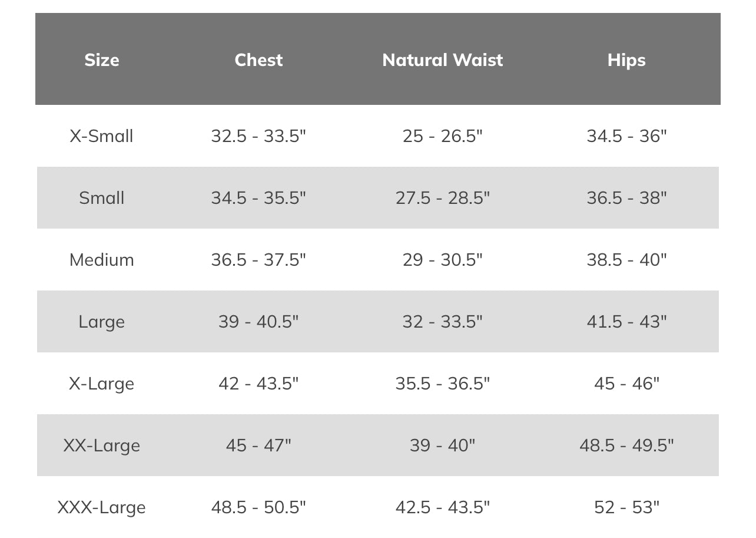Select the X-Large size label
Image resolution: width=756 pixels, height=538 pixels.
(102, 384)
